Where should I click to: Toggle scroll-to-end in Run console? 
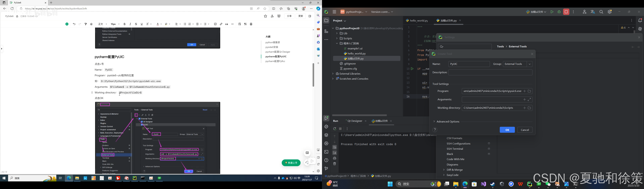point(335,152)
